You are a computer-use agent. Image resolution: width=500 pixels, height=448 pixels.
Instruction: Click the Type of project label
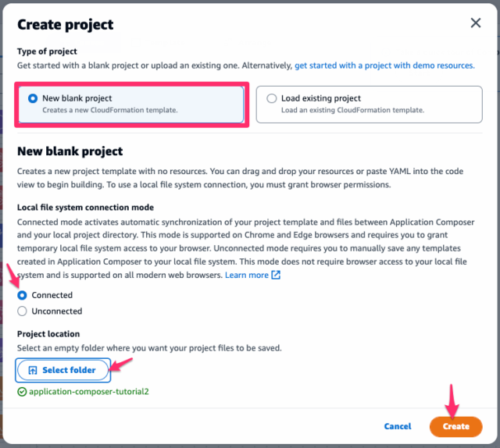click(48, 52)
